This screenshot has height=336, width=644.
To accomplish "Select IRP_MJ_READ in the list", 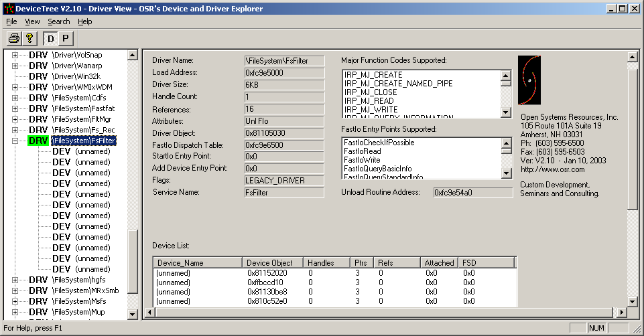I will pyautogui.click(x=369, y=101).
